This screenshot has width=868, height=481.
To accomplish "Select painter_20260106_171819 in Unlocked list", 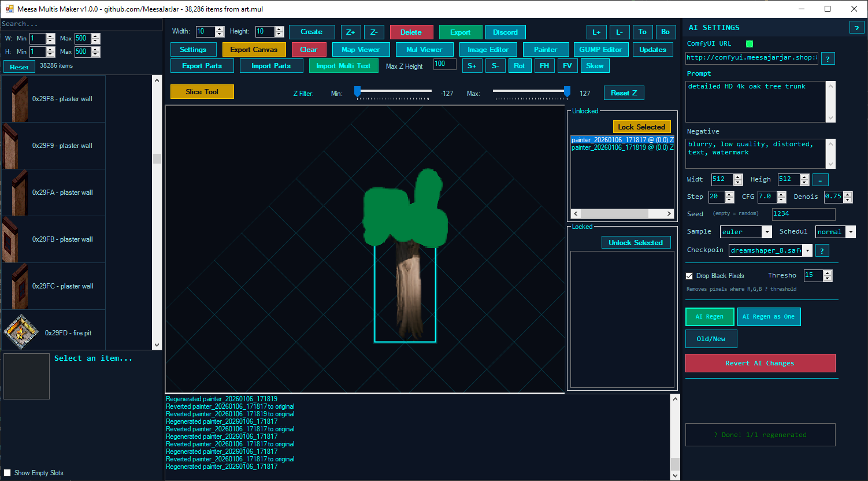I will (x=622, y=147).
